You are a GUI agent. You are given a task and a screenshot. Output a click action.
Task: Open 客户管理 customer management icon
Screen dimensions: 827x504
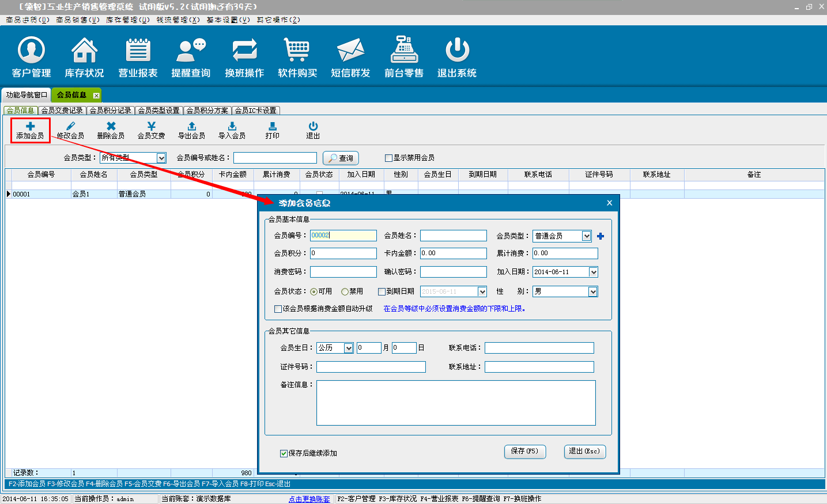coord(31,56)
